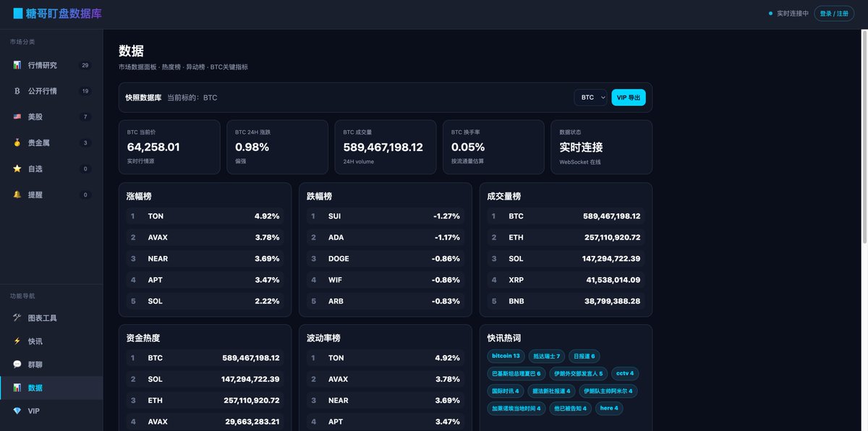
Task: Click the medal icon beside 贵金属
Action: pos(17,142)
